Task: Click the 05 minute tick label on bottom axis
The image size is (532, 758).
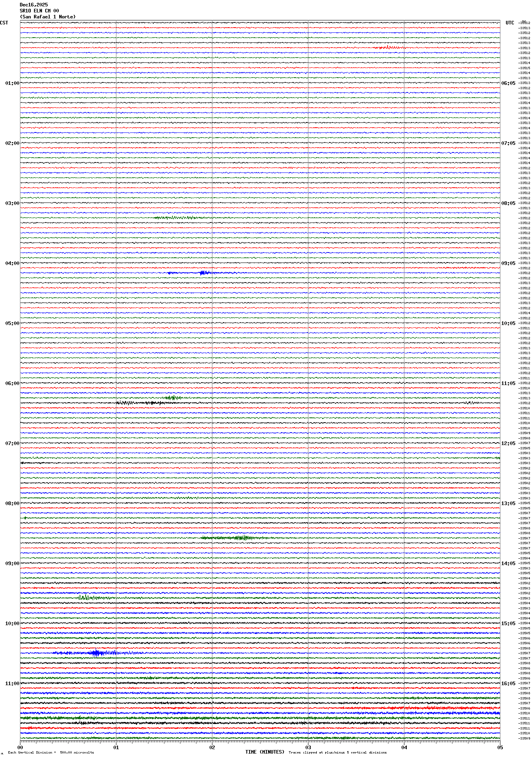Action: 500,747
